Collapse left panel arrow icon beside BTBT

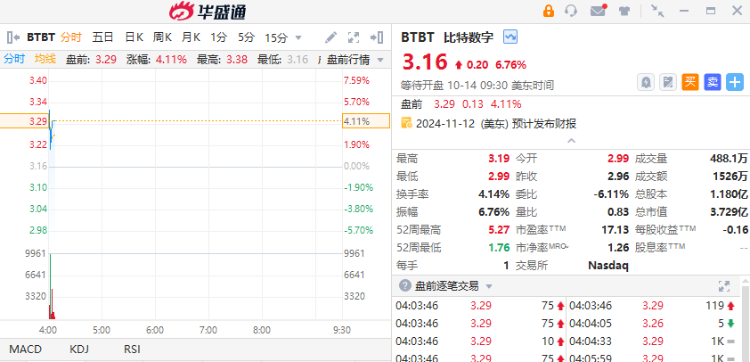click(13, 37)
